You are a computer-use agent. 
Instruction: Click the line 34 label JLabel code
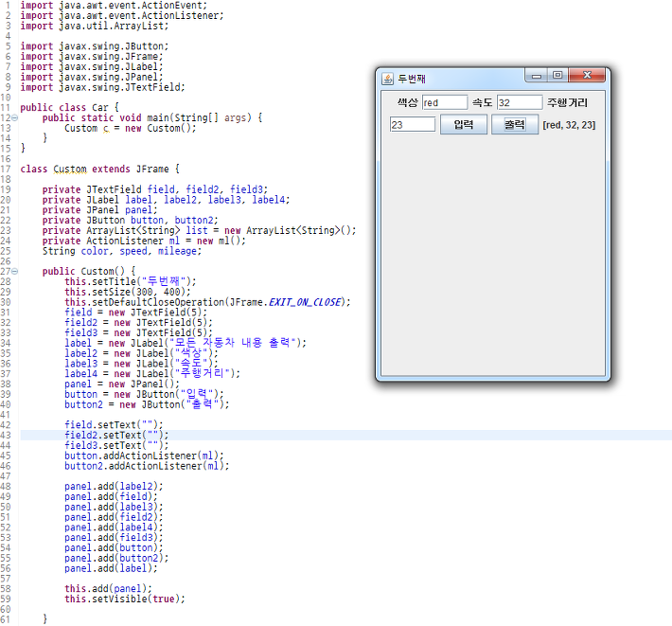pyautogui.click(x=186, y=343)
